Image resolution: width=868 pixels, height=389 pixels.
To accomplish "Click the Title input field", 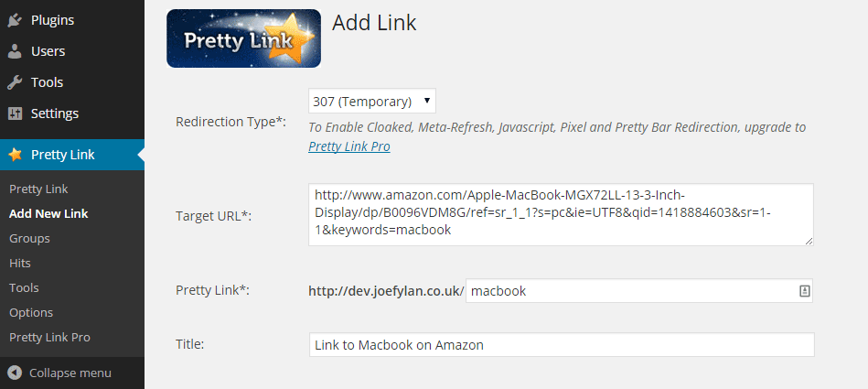I will pos(562,345).
